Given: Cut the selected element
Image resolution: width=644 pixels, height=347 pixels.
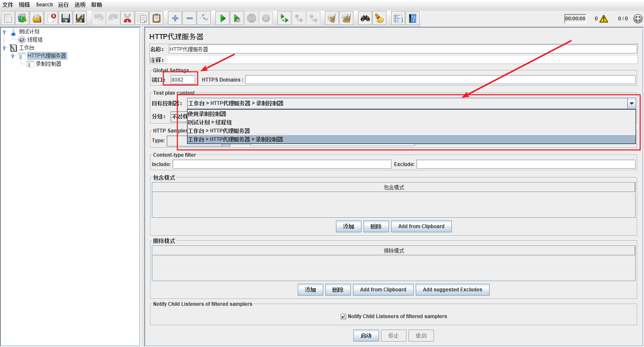Looking at the screenshot, I should click(127, 18).
